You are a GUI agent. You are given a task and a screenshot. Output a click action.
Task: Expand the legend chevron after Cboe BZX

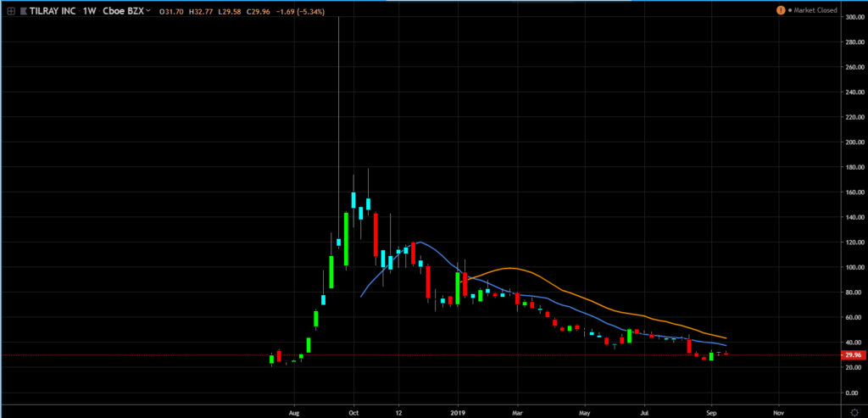tap(147, 10)
